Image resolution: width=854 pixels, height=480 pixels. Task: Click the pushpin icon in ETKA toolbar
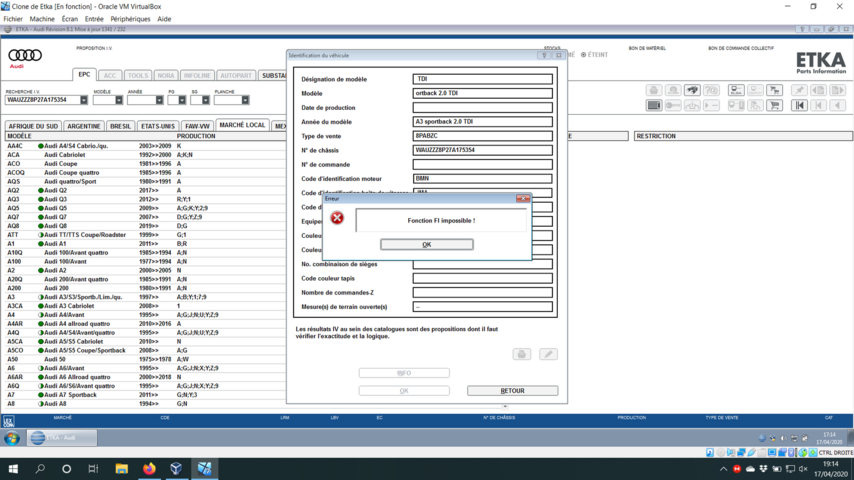800,90
